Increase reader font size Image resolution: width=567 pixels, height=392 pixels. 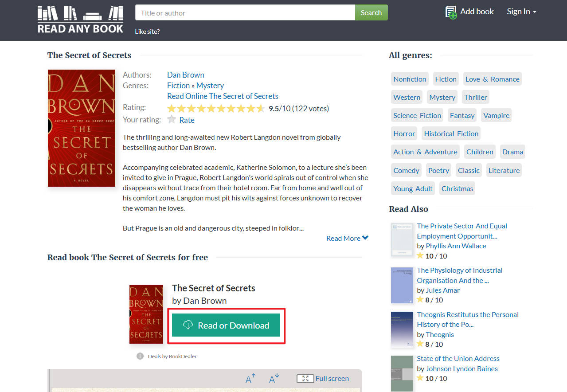click(250, 379)
